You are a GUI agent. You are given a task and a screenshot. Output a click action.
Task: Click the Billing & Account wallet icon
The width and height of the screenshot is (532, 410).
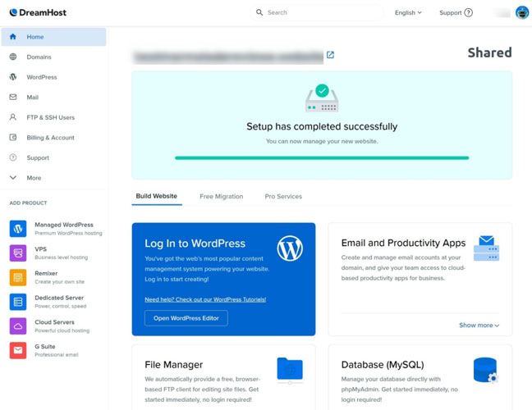(x=13, y=137)
